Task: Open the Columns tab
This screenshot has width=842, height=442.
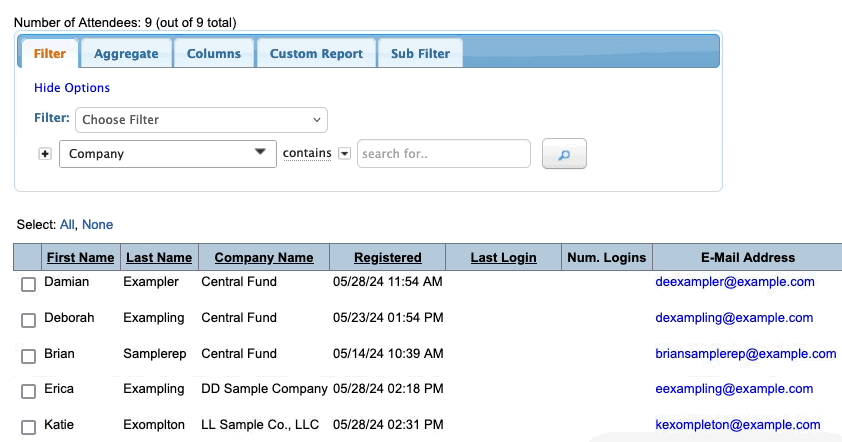Action: [x=213, y=54]
